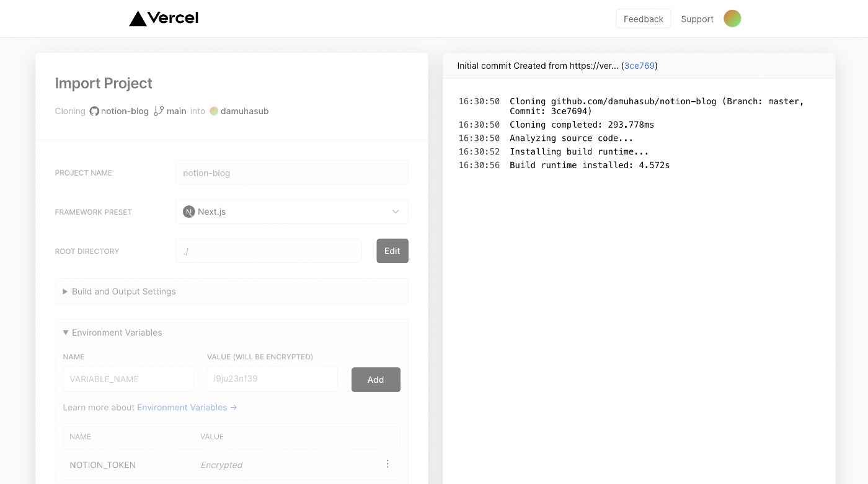Viewport: 868px width, 484px height.
Task: Open the Environment Variables learn more link
Action: (x=187, y=407)
